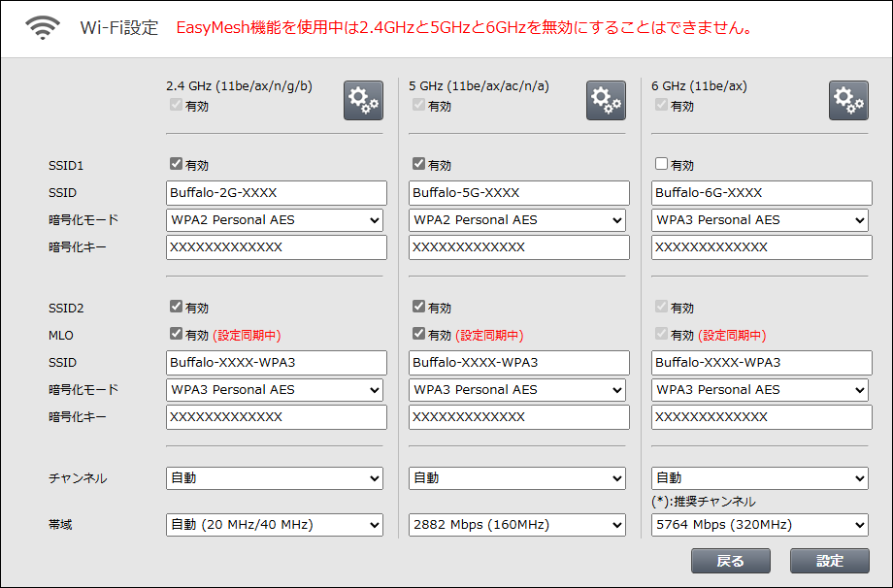Uncheck SSID2 有効 for 5 GHz
This screenshot has height=588, width=893.
coord(418,307)
